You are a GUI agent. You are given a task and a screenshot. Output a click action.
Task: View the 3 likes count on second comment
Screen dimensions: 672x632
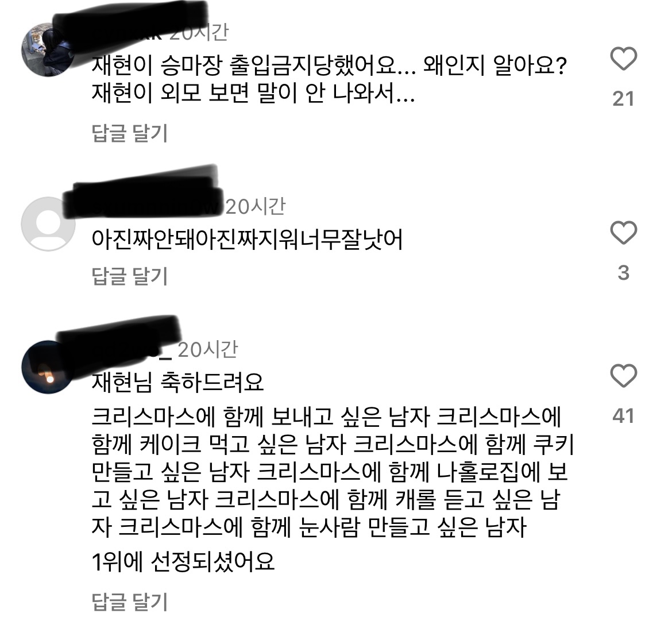pyautogui.click(x=624, y=273)
